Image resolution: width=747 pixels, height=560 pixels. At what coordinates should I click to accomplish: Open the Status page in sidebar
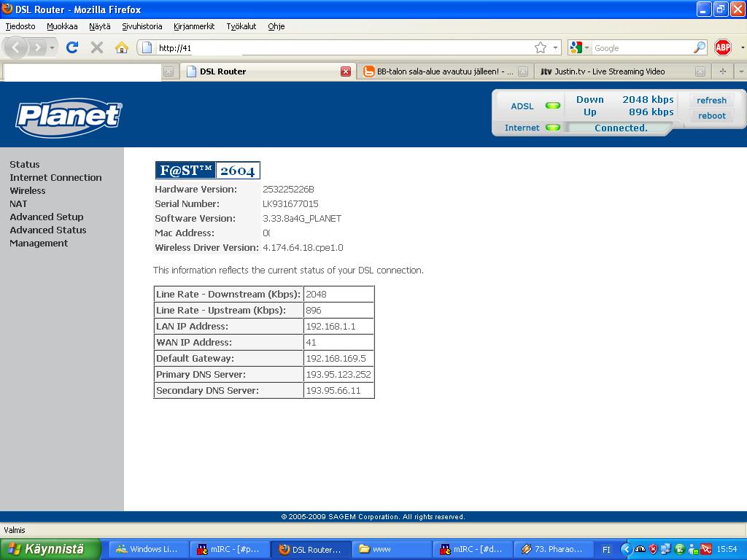click(25, 164)
